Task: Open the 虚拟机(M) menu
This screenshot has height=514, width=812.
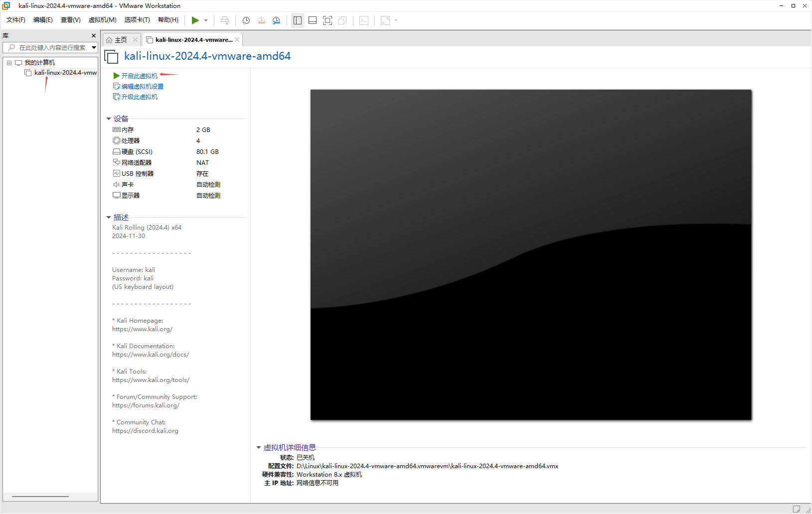Action: tap(102, 20)
